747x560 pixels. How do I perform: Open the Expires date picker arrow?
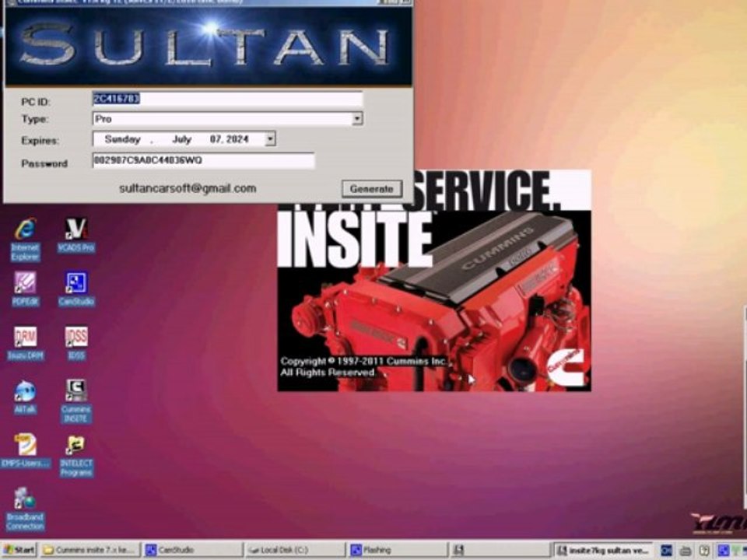click(270, 139)
